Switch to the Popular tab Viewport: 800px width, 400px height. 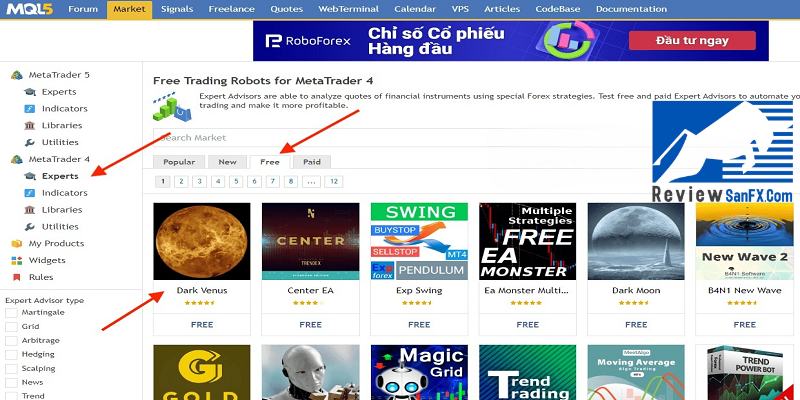coord(179,162)
